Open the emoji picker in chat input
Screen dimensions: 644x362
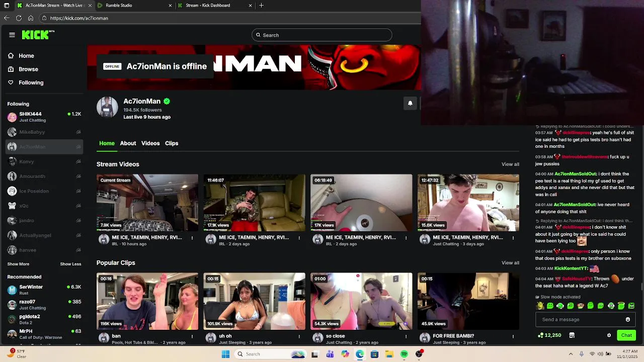point(627,319)
